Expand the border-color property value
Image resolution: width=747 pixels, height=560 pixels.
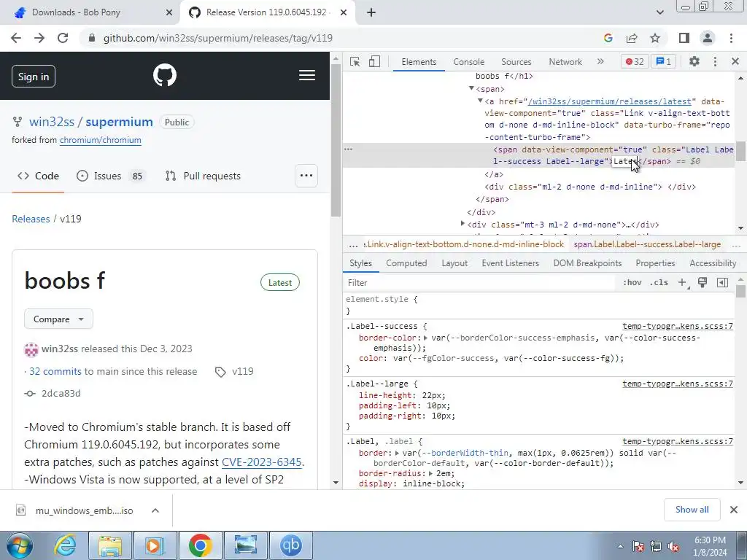tap(425, 338)
